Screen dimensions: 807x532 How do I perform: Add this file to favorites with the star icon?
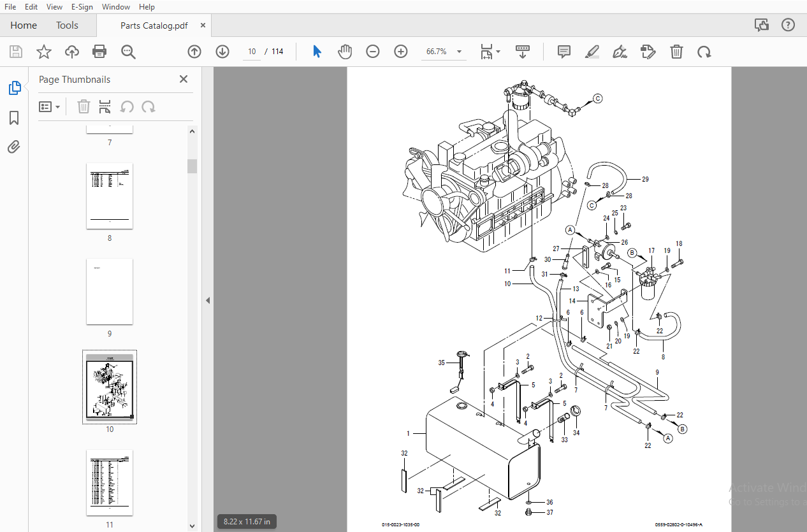[x=44, y=52]
